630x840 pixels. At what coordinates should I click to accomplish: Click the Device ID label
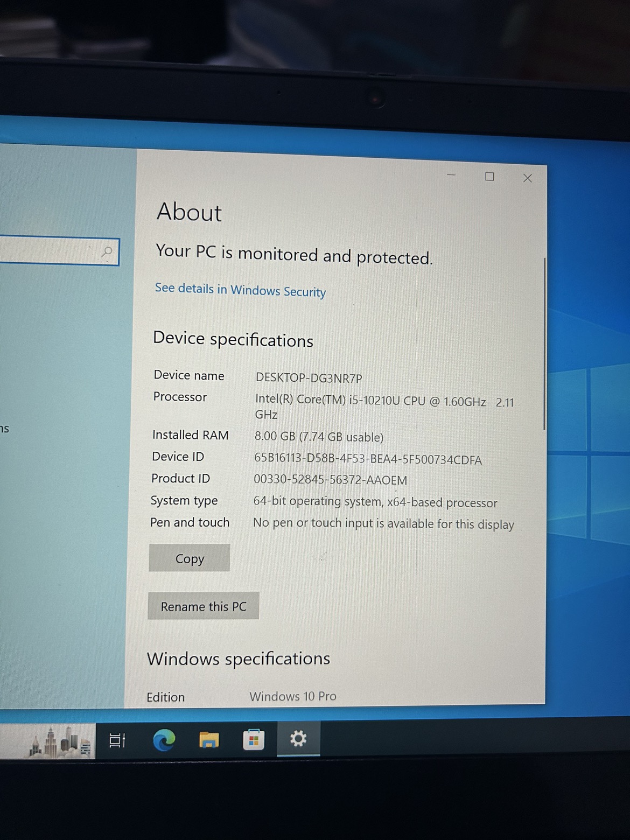(178, 457)
